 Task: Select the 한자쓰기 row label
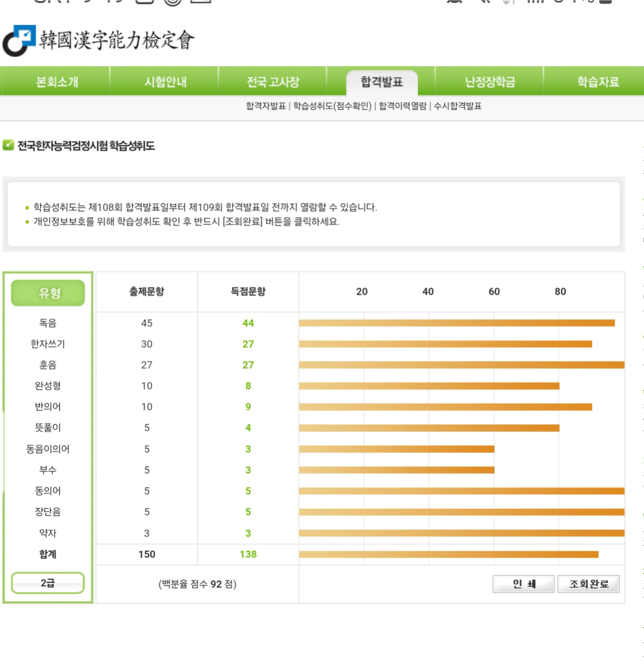pyautogui.click(x=48, y=344)
